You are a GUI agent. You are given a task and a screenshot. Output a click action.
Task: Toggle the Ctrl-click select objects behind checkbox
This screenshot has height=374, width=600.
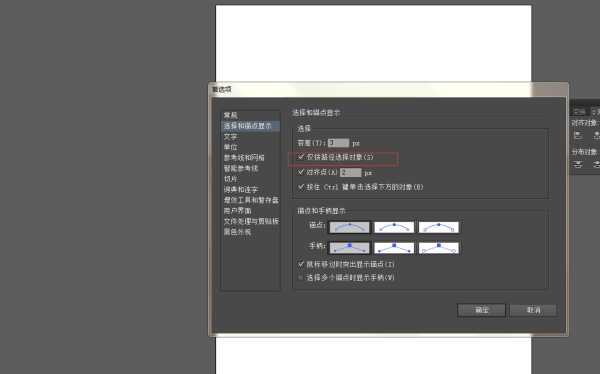coord(301,187)
